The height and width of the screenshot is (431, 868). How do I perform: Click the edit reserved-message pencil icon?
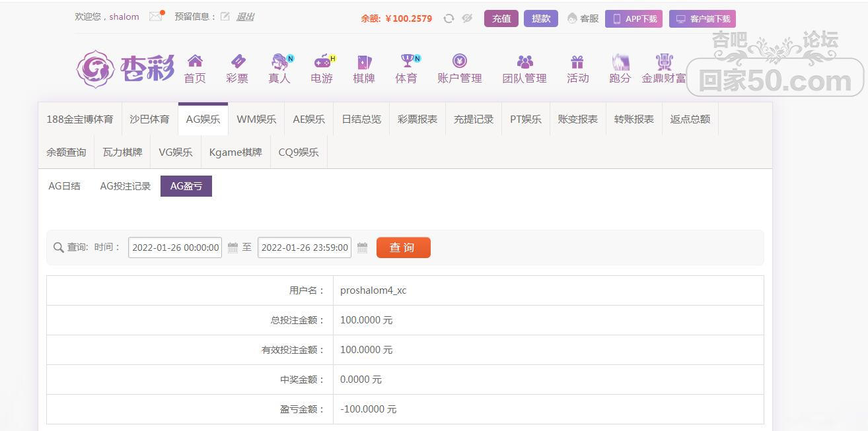[225, 17]
